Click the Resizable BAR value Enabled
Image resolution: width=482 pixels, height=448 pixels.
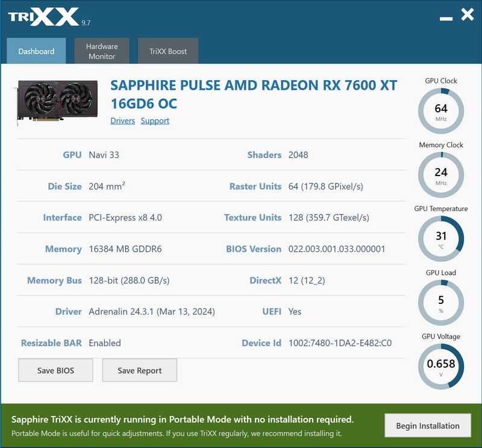[105, 343]
